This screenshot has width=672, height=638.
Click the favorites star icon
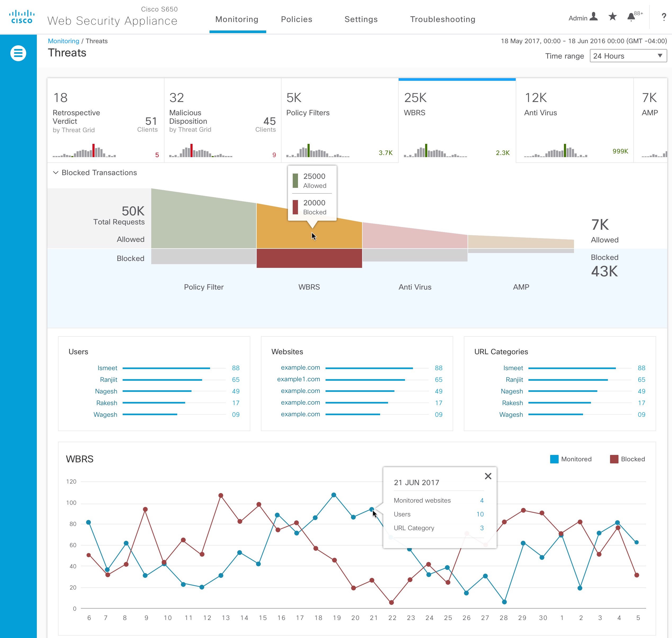coord(612,17)
